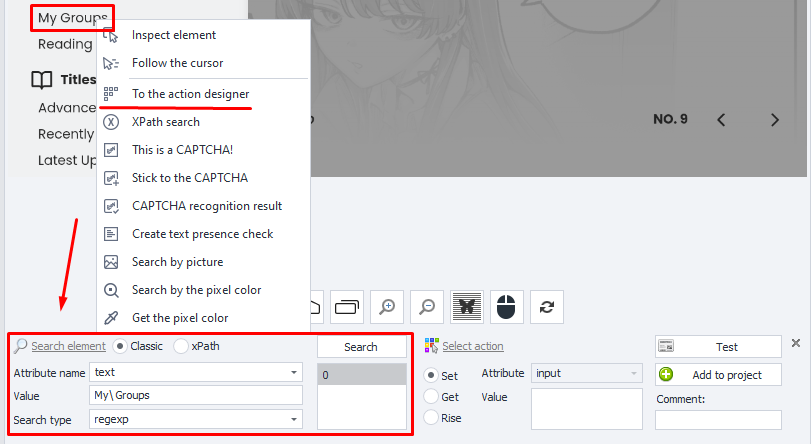Viewport: 811px width, 444px height.
Task: Close the action designer panel
Action: coord(796,343)
